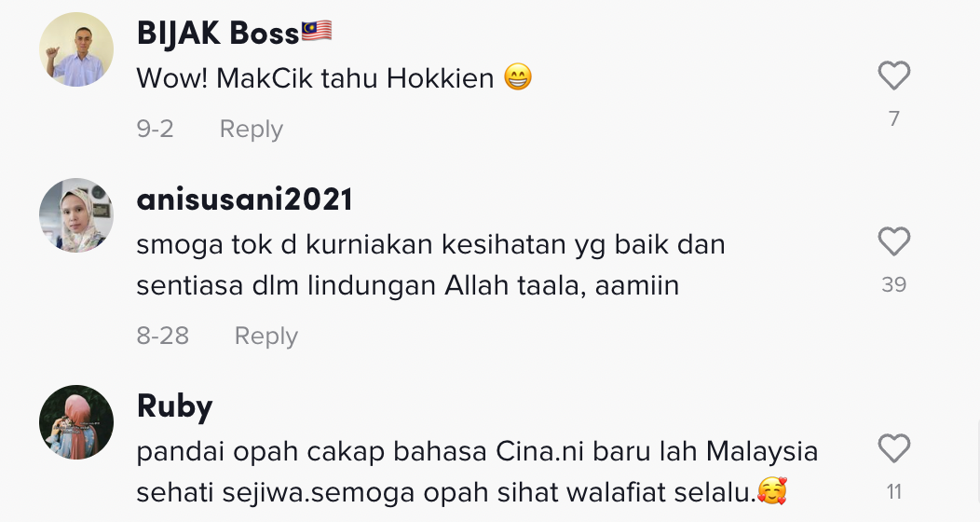Reply to anisusani2021's comment
The image size is (980, 522).
[266, 336]
